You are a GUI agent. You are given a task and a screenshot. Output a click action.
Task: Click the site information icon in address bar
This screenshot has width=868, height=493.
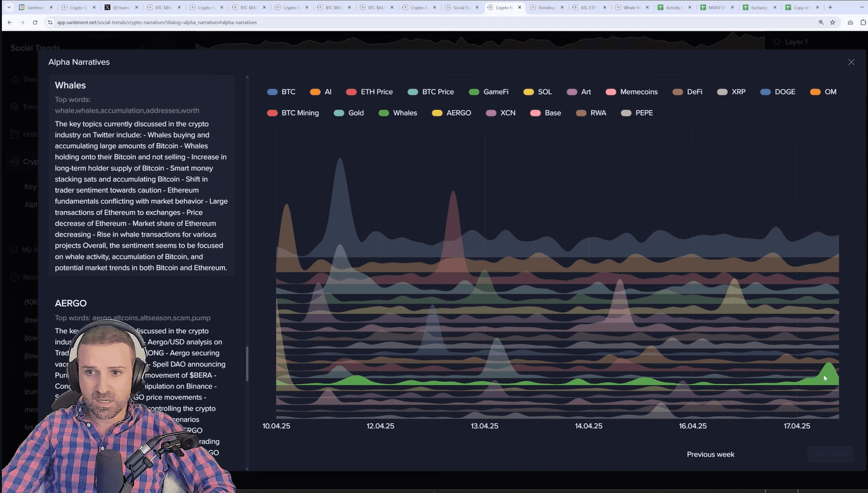51,22
